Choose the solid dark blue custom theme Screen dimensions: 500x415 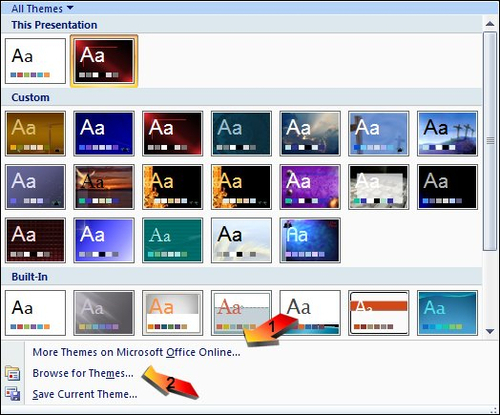coord(104,134)
